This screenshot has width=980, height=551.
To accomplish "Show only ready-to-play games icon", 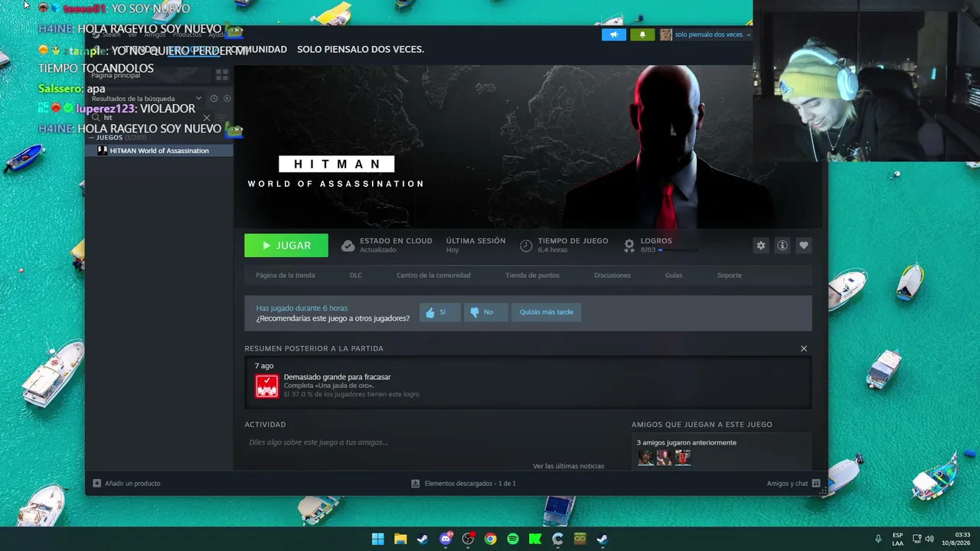I will [227, 99].
